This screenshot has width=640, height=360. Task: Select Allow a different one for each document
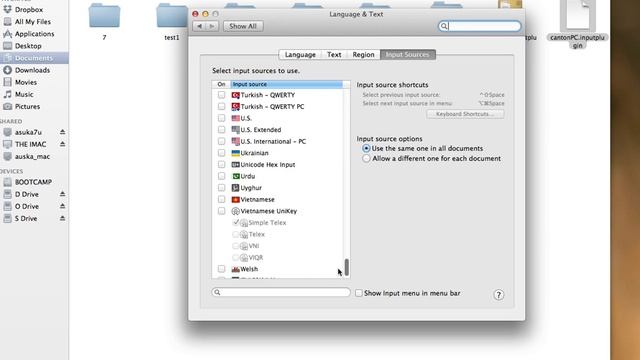point(366,158)
